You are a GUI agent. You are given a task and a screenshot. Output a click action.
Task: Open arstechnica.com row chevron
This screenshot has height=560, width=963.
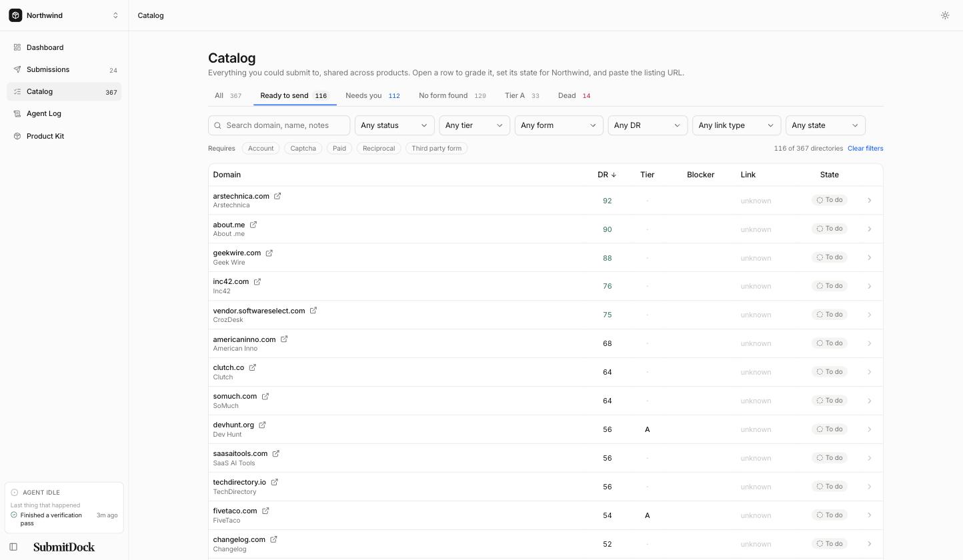(x=869, y=200)
